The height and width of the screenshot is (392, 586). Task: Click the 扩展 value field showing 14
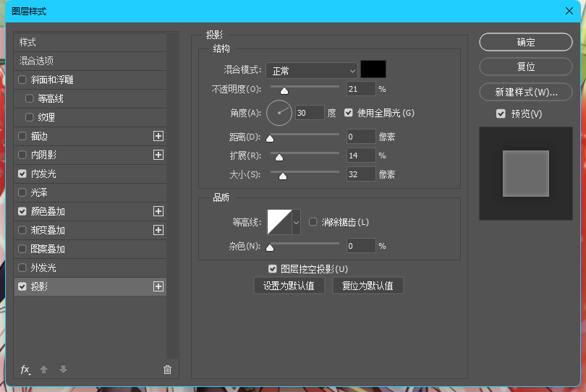pos(361,155)
